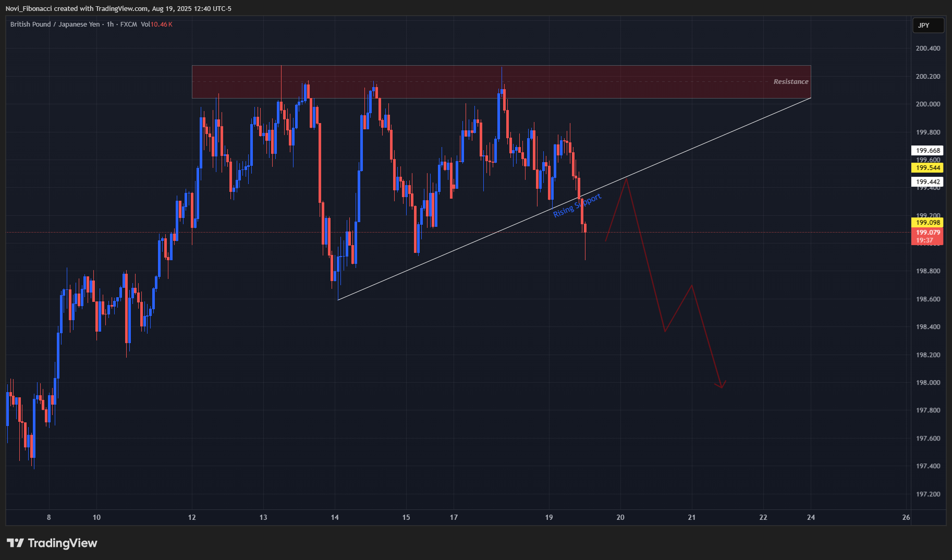
Task: Click the 200.000 price axis value
Action: click(928, 104)
